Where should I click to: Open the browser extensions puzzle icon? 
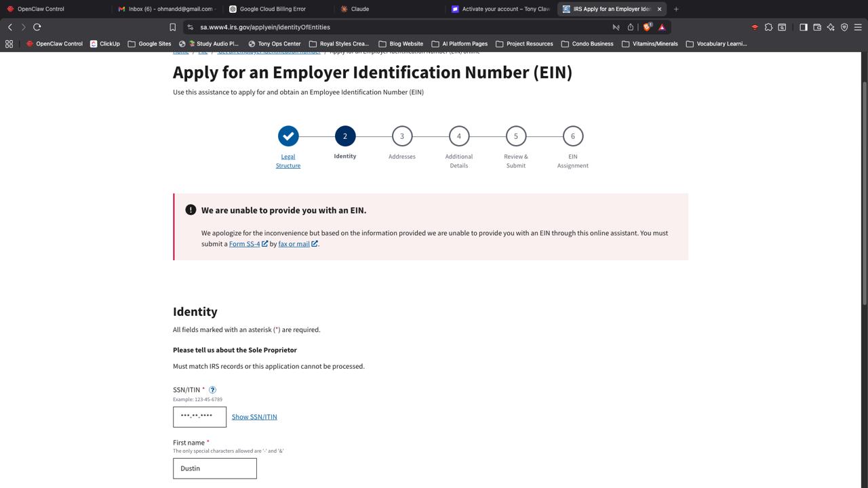click(x=768, y=27)
